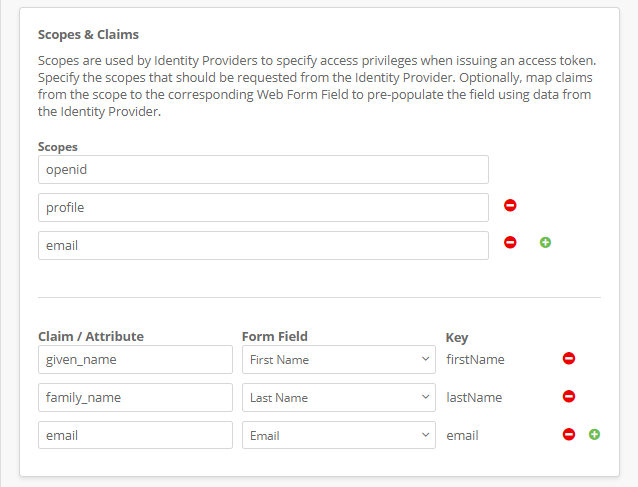This screenshot has width=638, height=487.
Task: Remove the profile scope
Action: click(510, 206)
